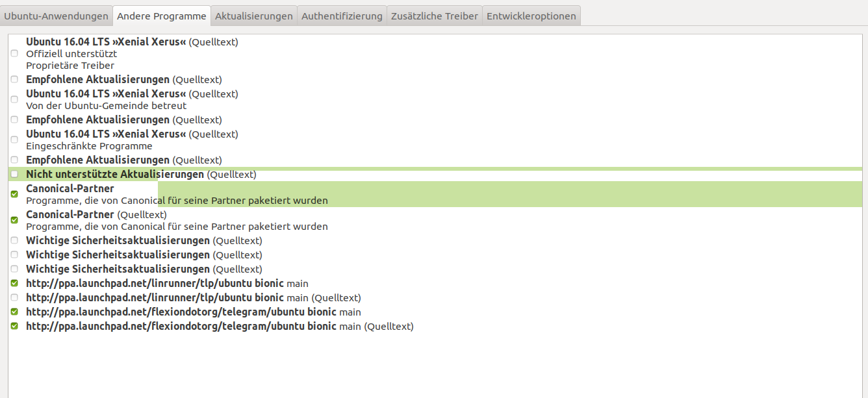
Task: Open the Entwickleroptionen tab
Action: [x=531, y=16]
